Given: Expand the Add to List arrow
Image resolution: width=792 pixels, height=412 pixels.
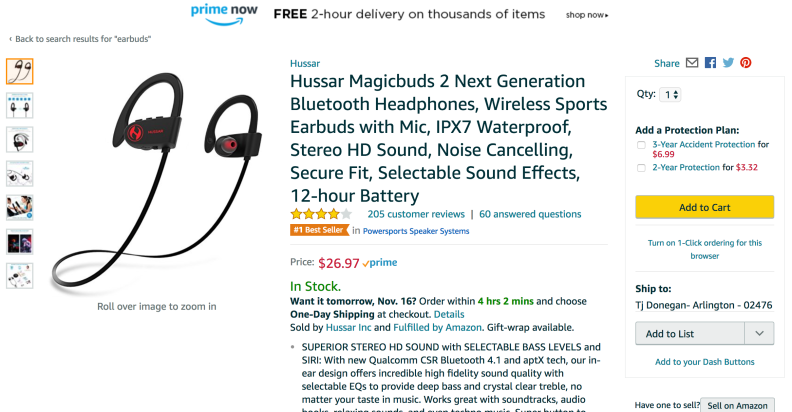Looking at the screenshot, I should 759,333.
